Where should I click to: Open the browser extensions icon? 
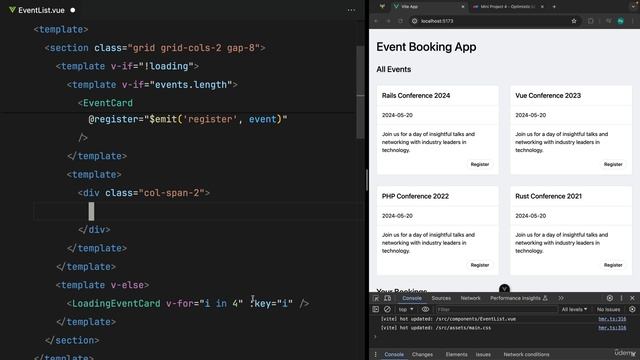coord(590,21)
